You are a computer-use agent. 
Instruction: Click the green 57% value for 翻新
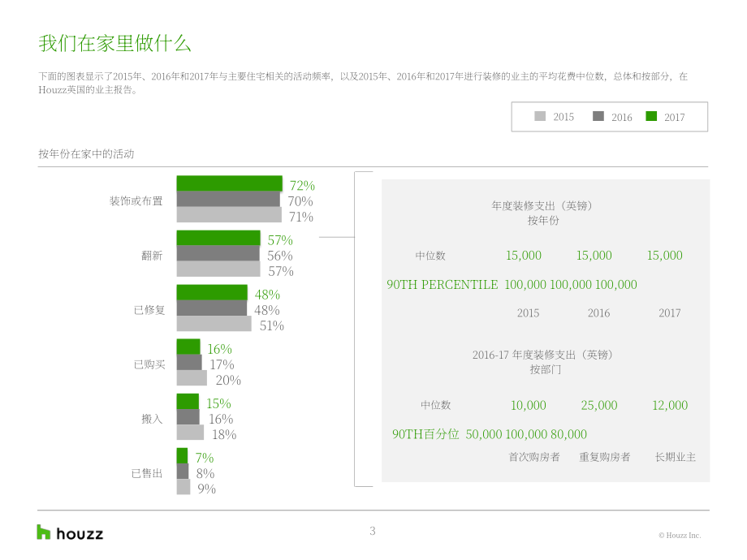[280, 240]
